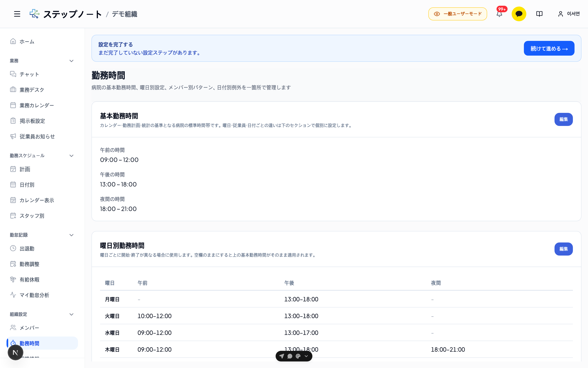Open the notifications bell with 99+ badge
The image size is (588, 368).
pos(499,14)
